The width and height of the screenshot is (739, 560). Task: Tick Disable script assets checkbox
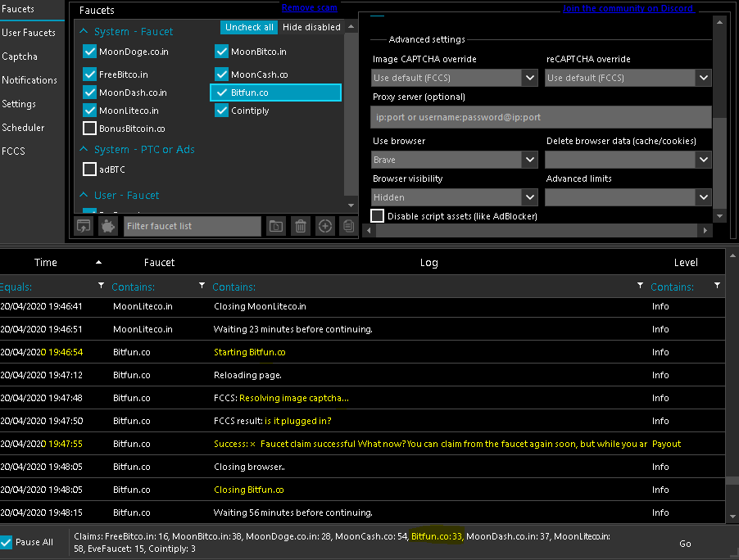(x=378, y=216)
